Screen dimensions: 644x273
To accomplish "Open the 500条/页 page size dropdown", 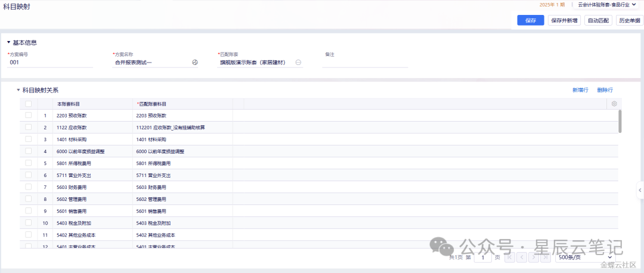I will pos(584,258).
